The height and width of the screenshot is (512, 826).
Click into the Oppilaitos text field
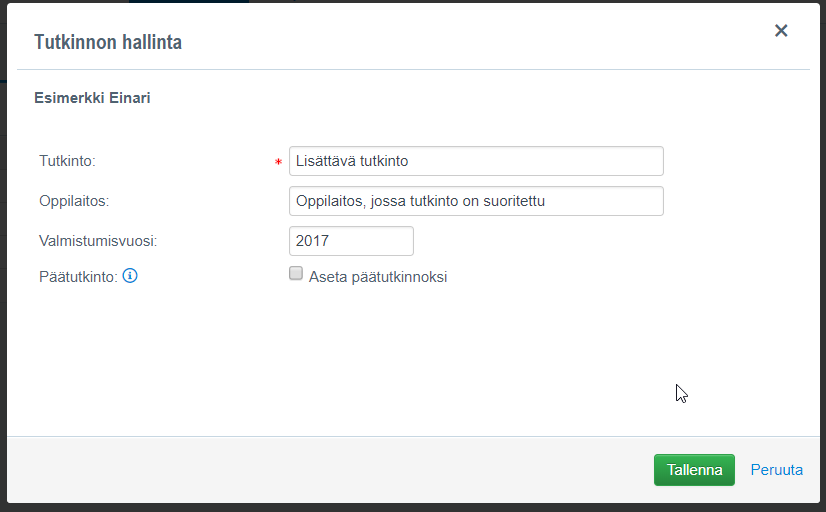coord(475,201)
